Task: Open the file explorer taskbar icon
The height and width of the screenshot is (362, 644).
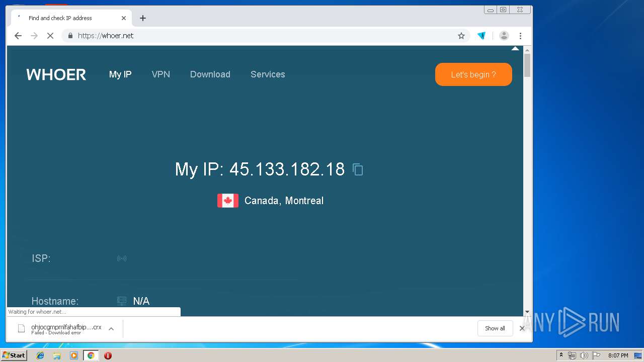Action: coord(57,355)
